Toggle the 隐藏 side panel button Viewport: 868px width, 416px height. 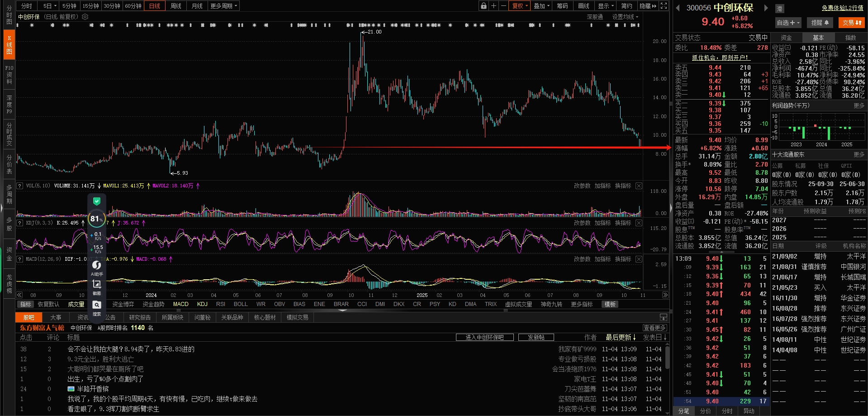647,6
